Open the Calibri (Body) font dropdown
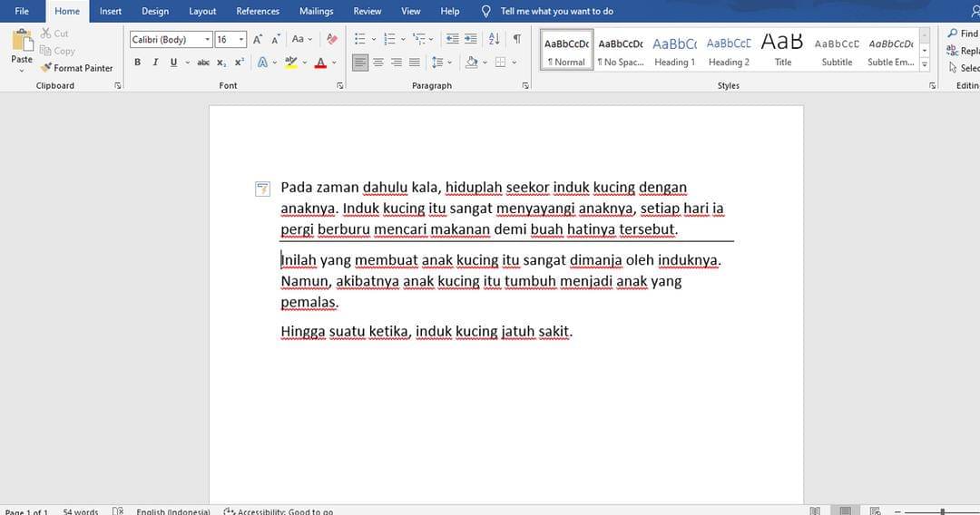 click(208, 40)
